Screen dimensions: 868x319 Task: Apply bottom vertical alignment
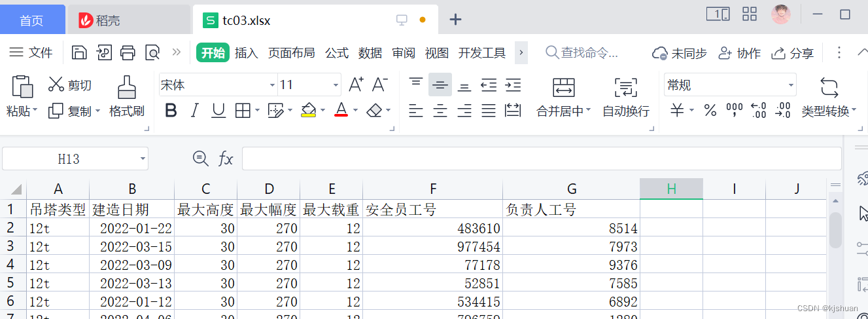(464, 86)
